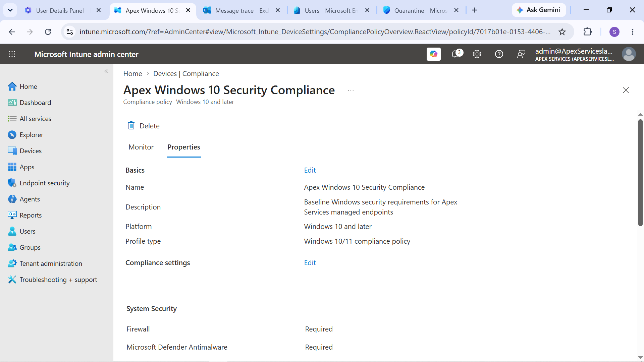The height and width of the screenshot is (362, 644).
Task: Click the Delete trash icon button
Action: [144, 126]
